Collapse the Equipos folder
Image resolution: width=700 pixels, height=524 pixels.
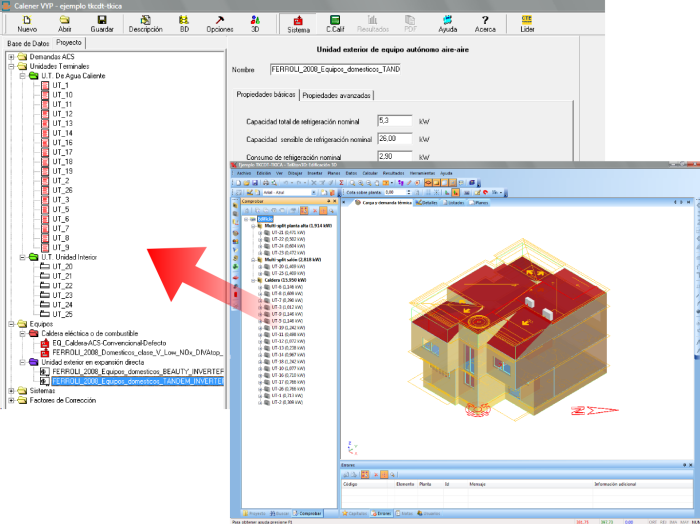tap(11, 324)
